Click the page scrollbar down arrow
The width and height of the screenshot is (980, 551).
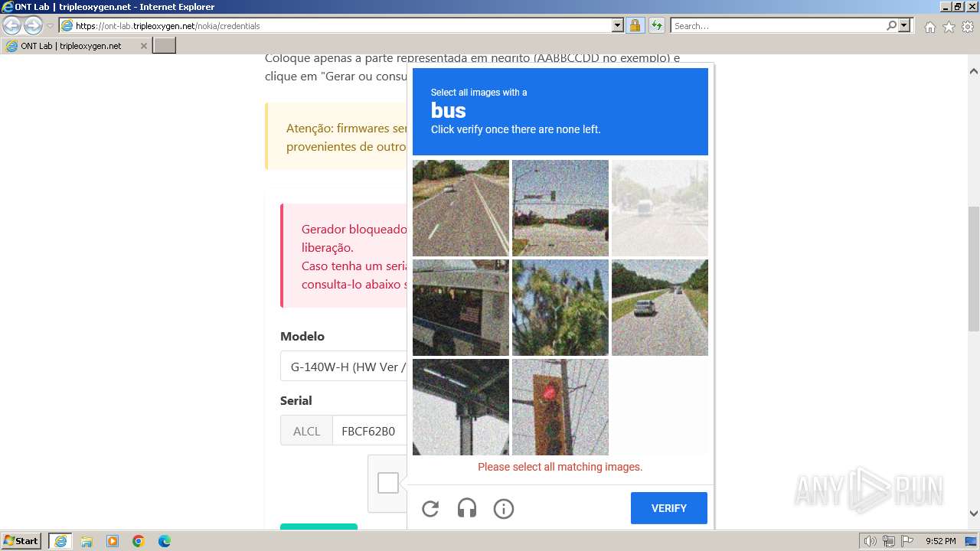[974, 514]
